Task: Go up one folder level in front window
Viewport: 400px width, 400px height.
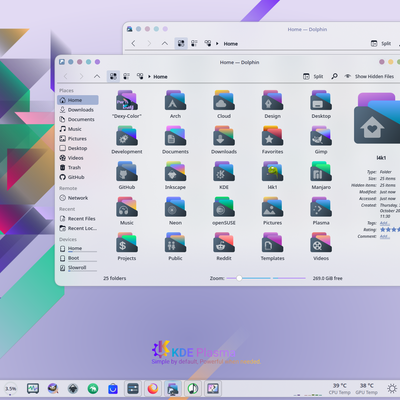Action: [97, 76]
